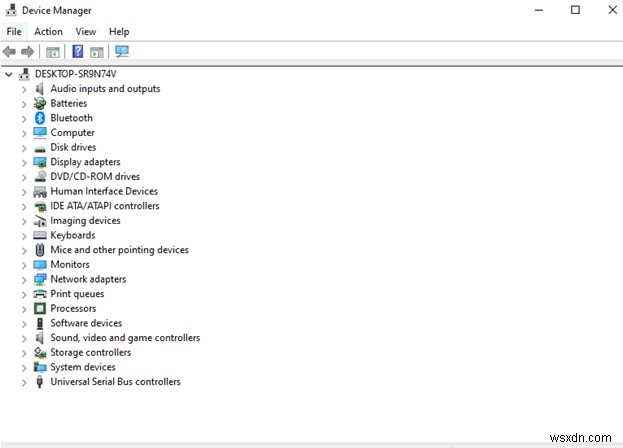Expand the Processors chevron
Screen dimensions: 623x448
point(24,310)
